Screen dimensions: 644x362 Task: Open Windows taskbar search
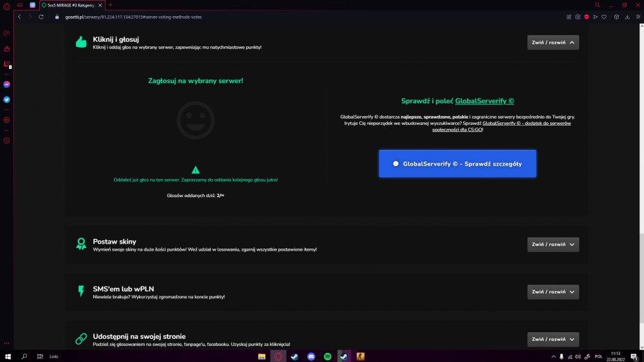coord(24,356)
